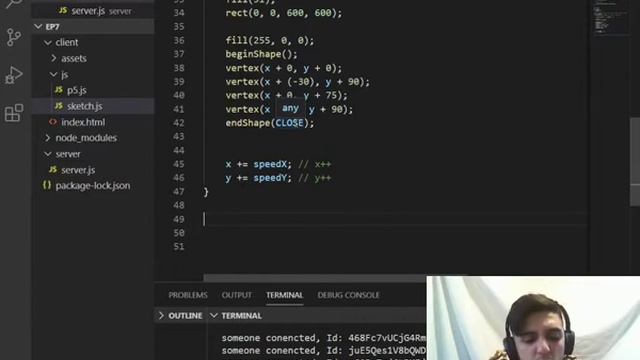640x360 pixels.
Task: Click rect(0, 0, 600, 600) code
Action: coord(284,13)
